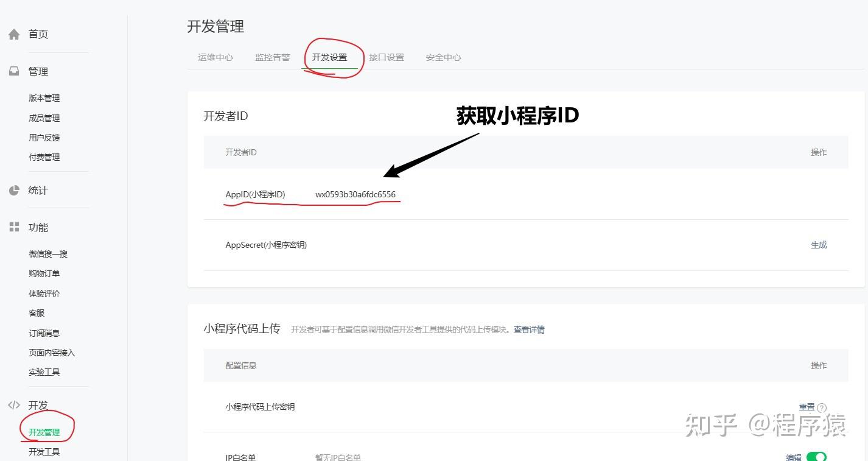Click 生成 link for AppSecret

(x=819, y=245)
